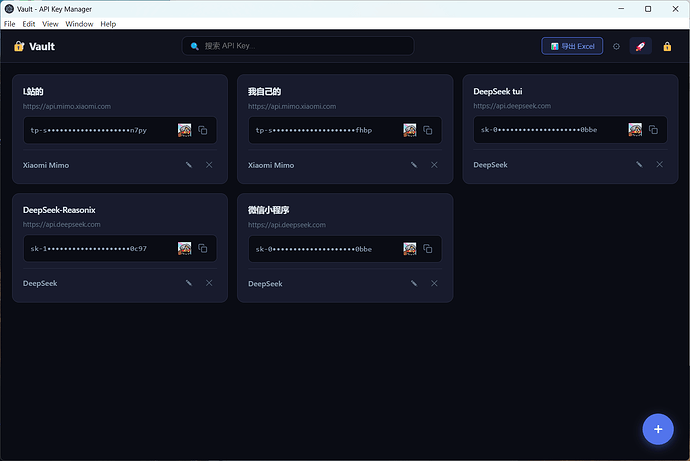690x461 pixels.
Task: Open the File menu
Action: [9, 24]
